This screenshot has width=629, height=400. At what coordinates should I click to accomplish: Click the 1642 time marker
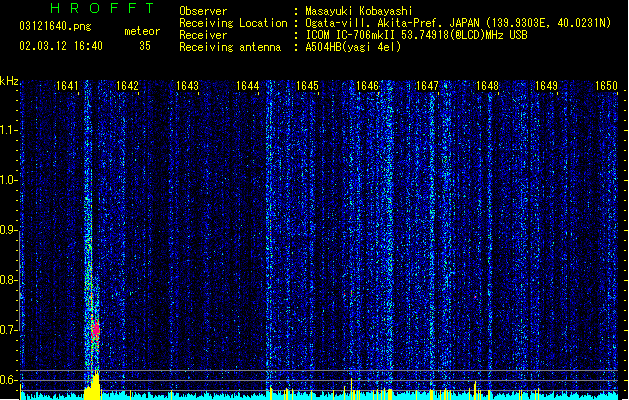coord(127,86)
